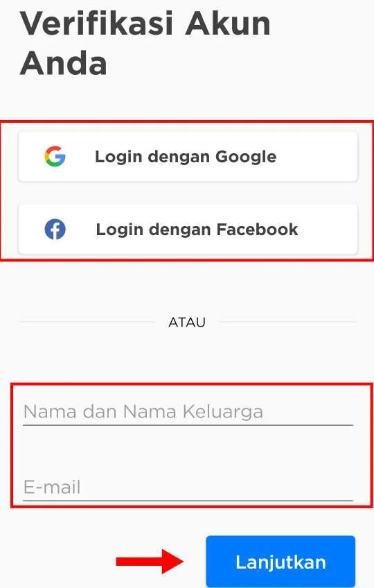Focus the E-mail input field
The image size is (374, 588).
(x=188, y=487)
